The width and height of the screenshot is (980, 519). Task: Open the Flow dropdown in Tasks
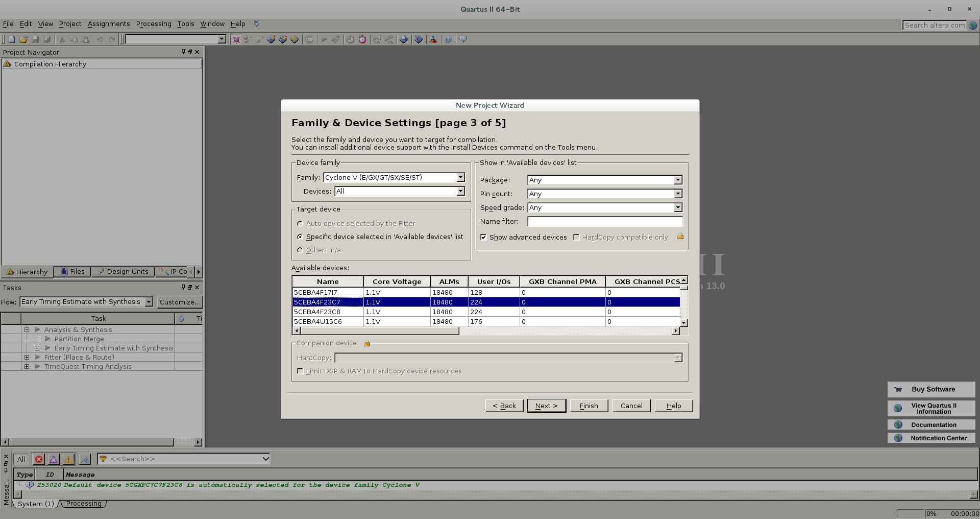tap(149, 302)
